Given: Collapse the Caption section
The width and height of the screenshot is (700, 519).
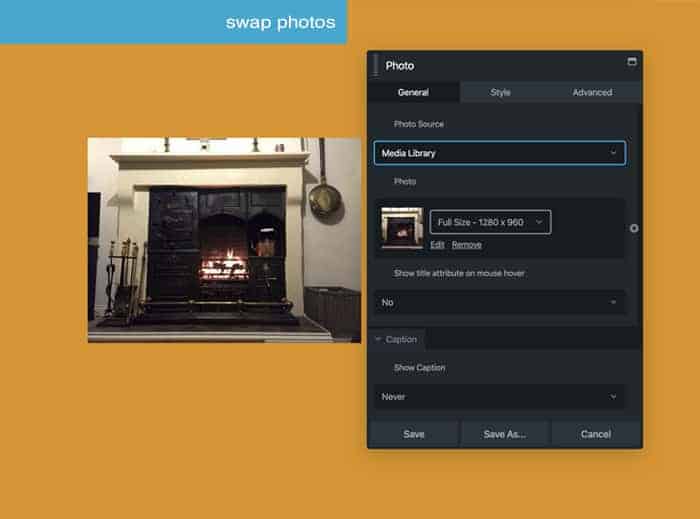Looking at the screenshot, I should (396, 339).
